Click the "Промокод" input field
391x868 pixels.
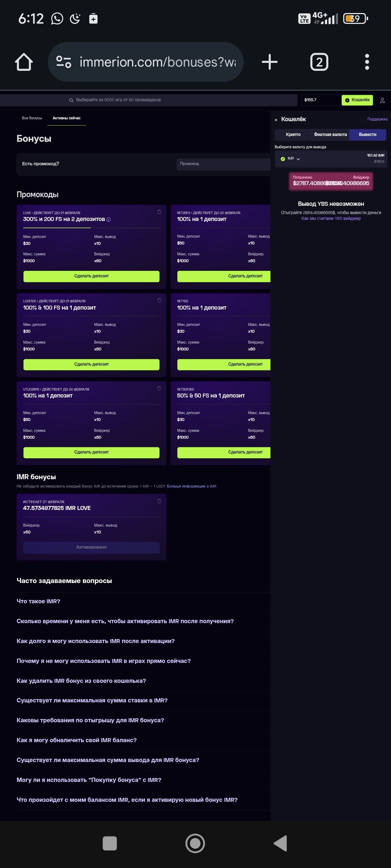(223, 164)
